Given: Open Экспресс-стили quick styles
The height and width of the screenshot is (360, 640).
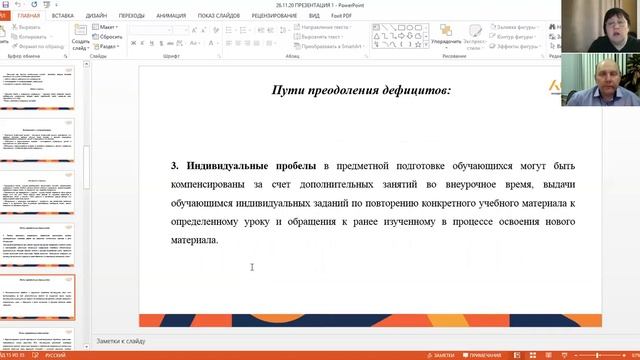Looking at the screenshot, I should pyautogui.click(x=475, y=38).
